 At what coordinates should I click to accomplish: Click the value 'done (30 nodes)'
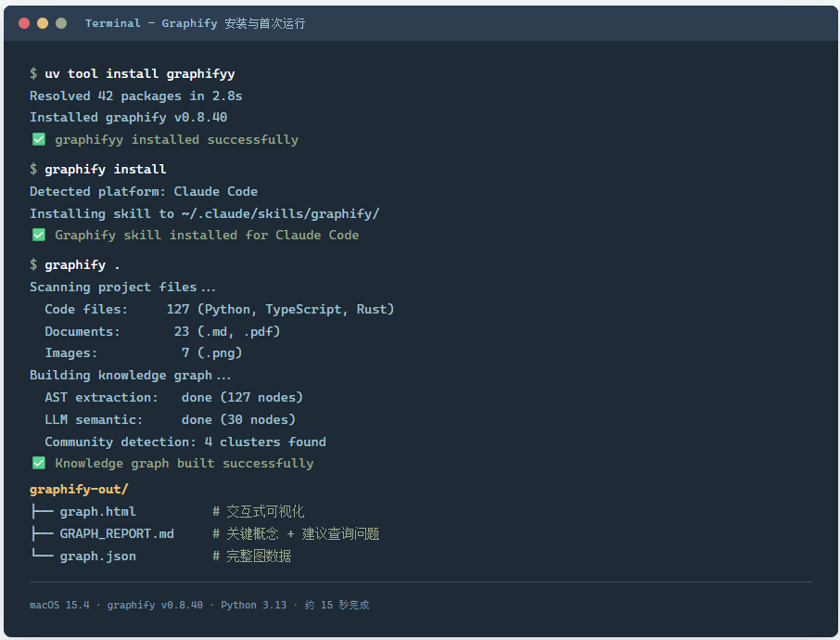238,419
